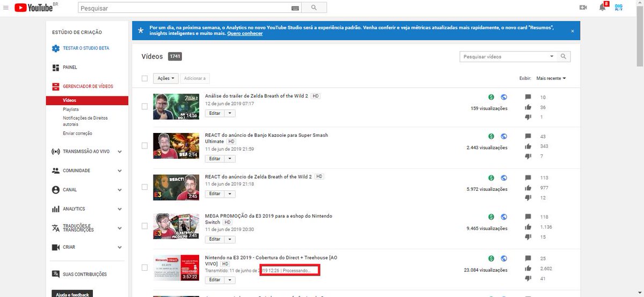This screenshot has width=644, height=297.
Task: Go to the YouTube home logo
Action: pyautogui.click(x=33, y=8)
